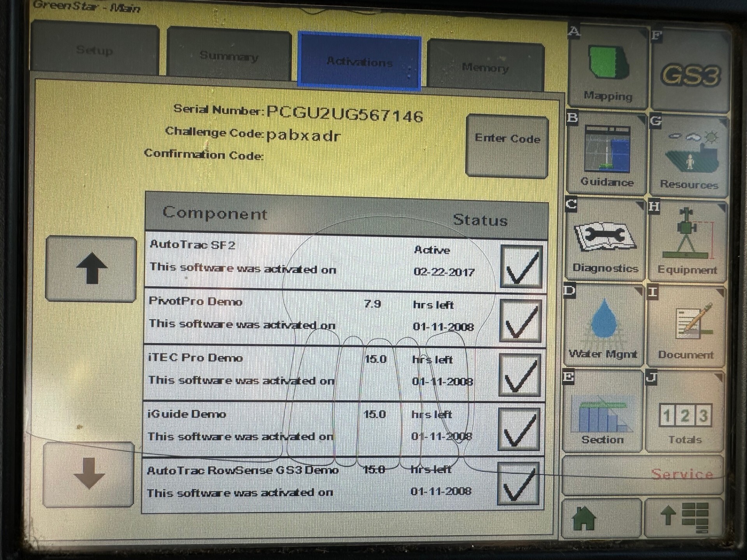Click the menu grid arrow icon

684,518
